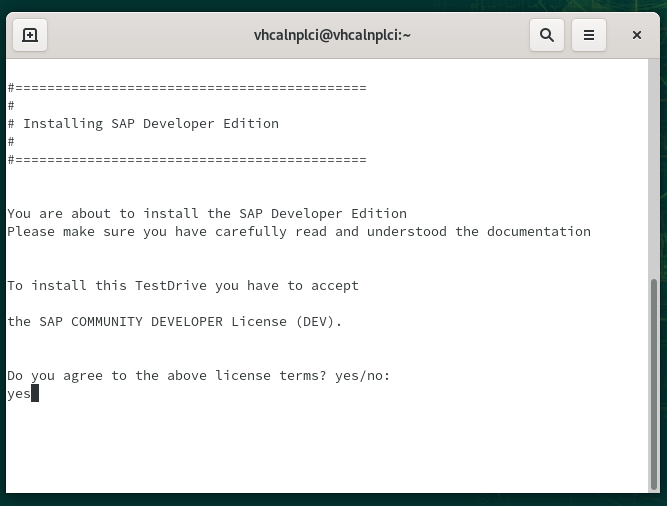Click the 'Installing SAP Developer Edition' line

[143, 124]
